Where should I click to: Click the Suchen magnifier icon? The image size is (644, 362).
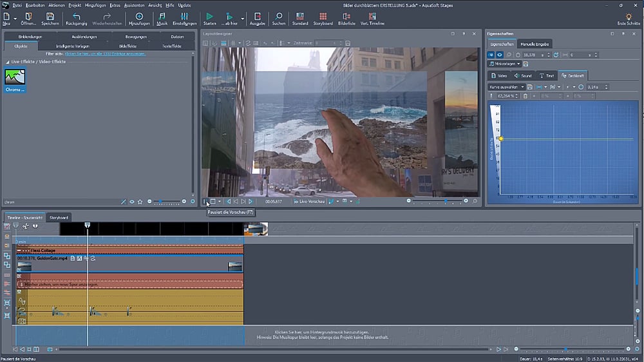coord(278,16)
